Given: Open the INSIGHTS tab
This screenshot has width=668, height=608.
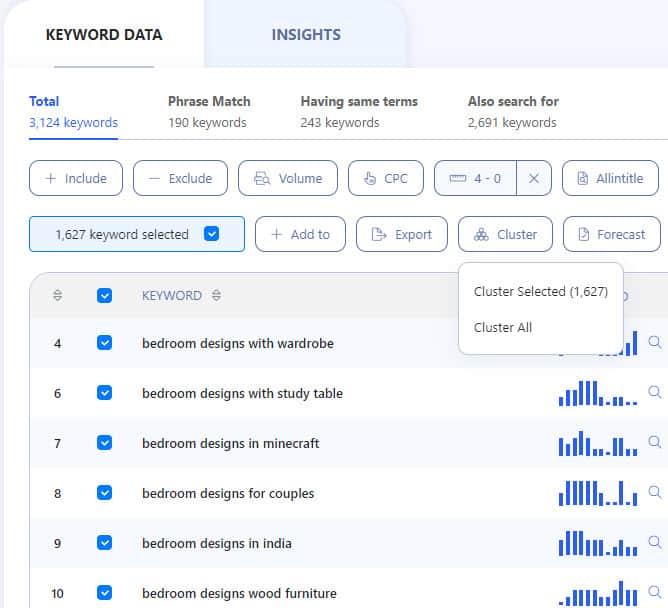Looking at the screenshot, I should (x=306, y=35).
